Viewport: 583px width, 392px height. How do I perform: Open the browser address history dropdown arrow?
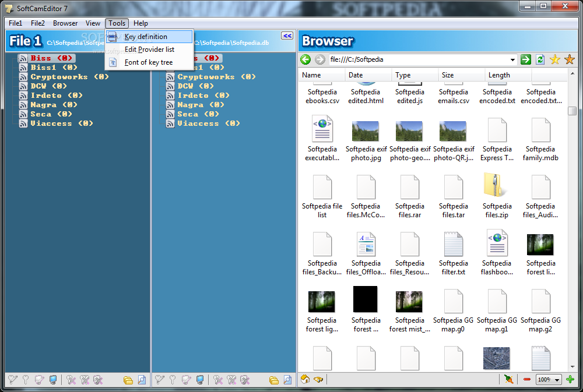(512, 59)
